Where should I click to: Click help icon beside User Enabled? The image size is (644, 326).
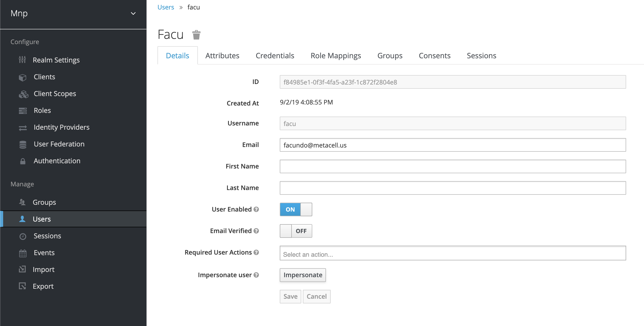[256, 209]
